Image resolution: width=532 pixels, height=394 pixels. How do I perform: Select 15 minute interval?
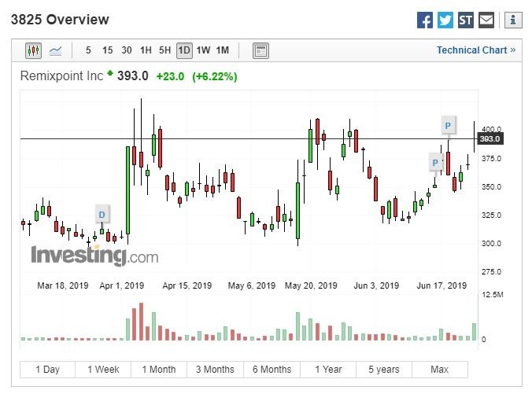point(108,50)
